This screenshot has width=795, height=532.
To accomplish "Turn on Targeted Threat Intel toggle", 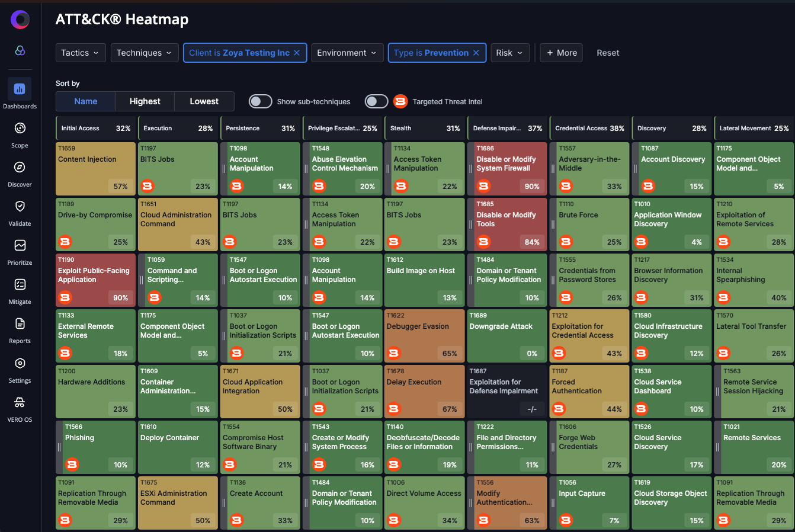I will coord(376,101).
